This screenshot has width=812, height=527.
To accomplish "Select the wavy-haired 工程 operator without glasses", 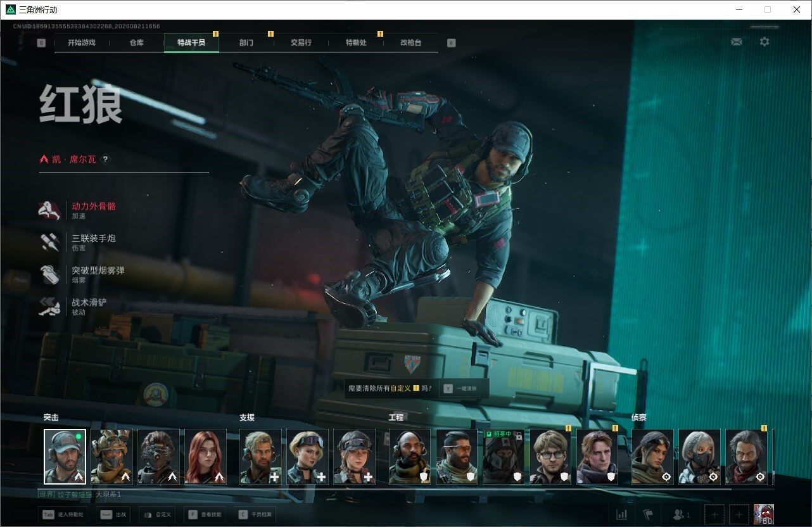I will point(597,457).
